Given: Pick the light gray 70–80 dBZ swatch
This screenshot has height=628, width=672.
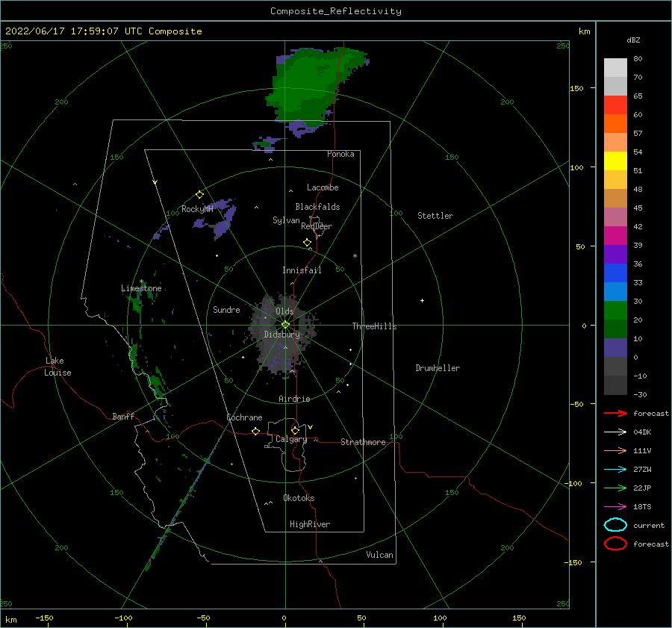Looking at the screenshot, I should coord(615,68).
